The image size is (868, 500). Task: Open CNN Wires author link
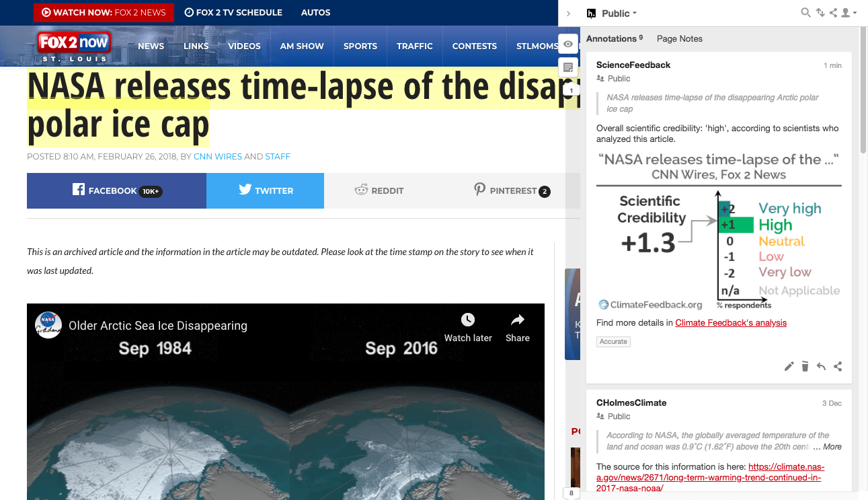tap(218, 157)
